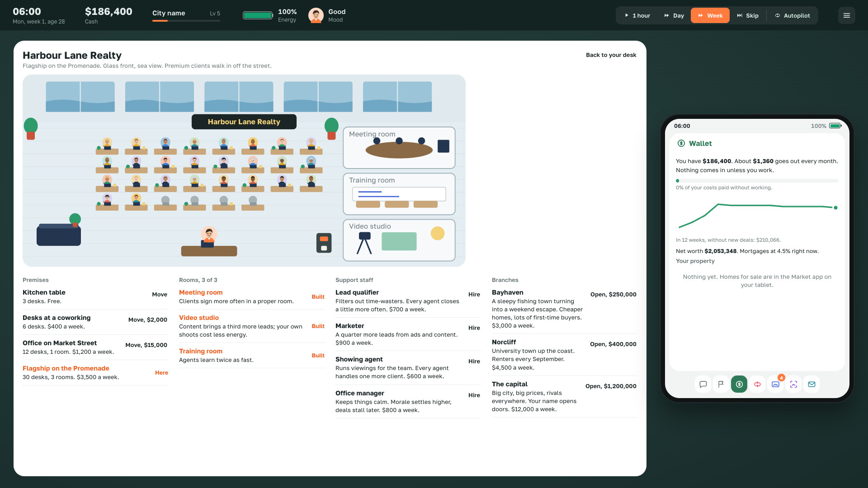The width and height of the screenshot is (868, 488).
Task: Open the red loop arrows phone app
Action: coord(757,385)
